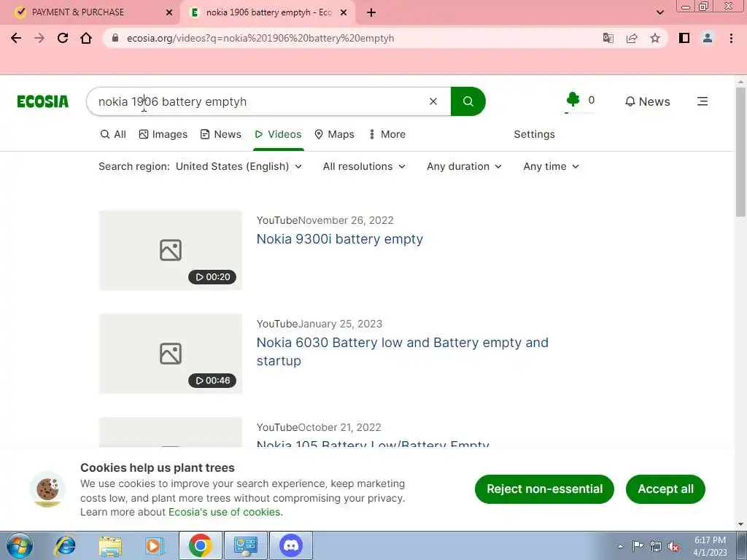
Task: Open the Chrome profile avatar
Action: [708, 38]
